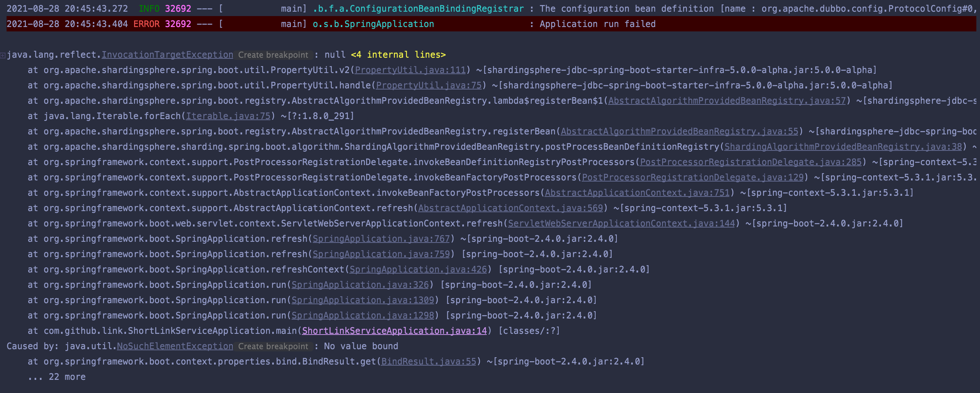This screenshot has width=980, height=393.
Task: Open SpringApplication.java:767 link
Action: [381, 239]
